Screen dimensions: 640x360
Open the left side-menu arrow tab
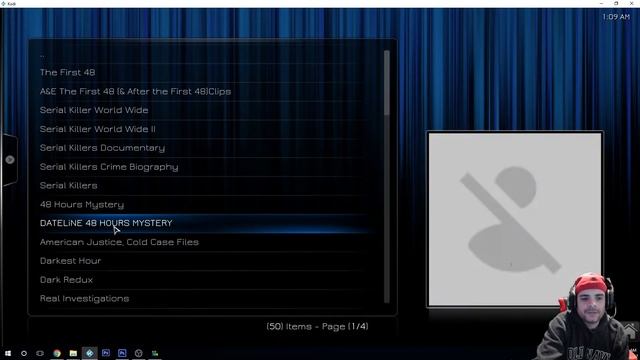point(10,160)
